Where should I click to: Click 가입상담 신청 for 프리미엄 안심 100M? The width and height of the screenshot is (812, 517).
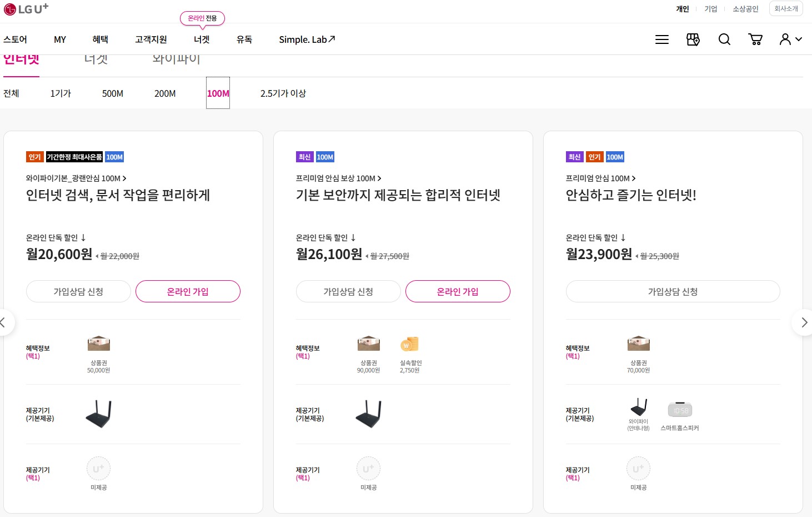[673, 291]
